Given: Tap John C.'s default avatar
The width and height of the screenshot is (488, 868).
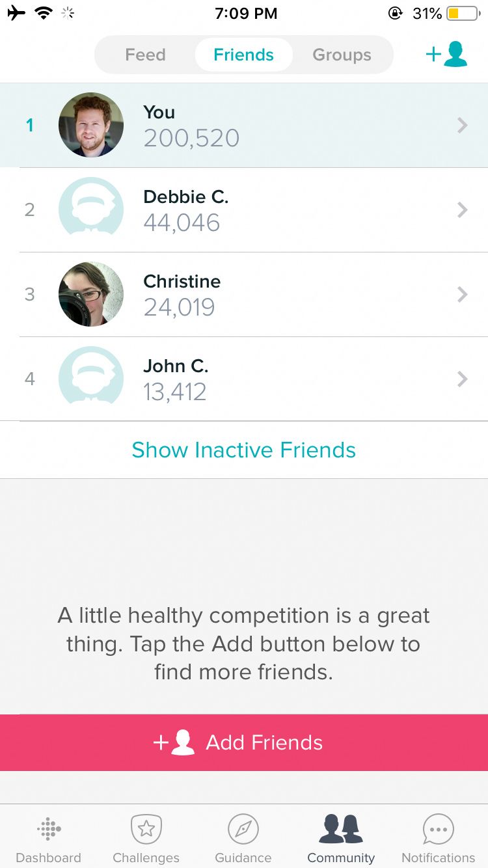Looking at the screenshot, I should [x=91, y=379].
